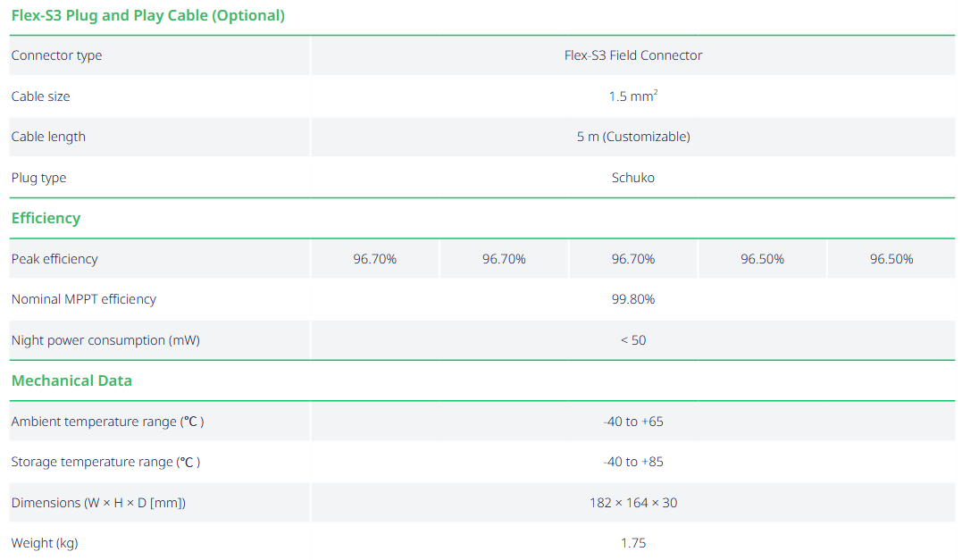Click the < 50 night power value
This screenshot has height=560, width=979.
[632, 340]
